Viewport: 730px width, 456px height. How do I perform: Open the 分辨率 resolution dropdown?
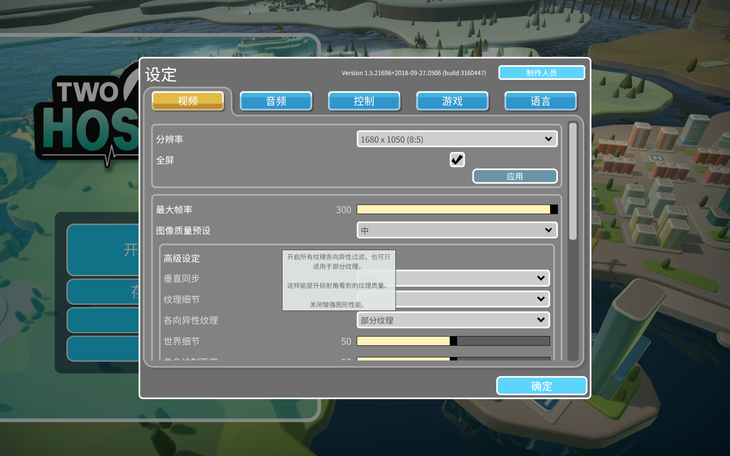457,139
